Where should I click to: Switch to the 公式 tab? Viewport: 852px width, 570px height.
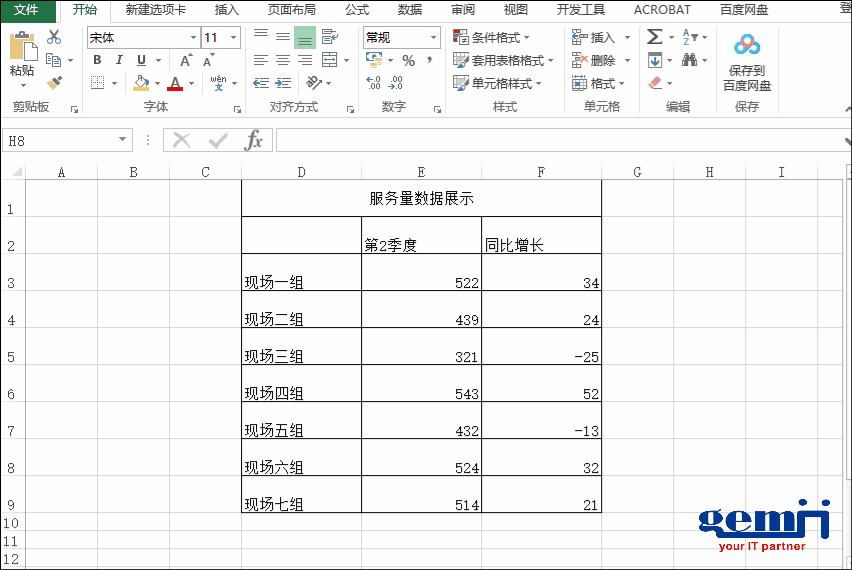coord(357,10)
